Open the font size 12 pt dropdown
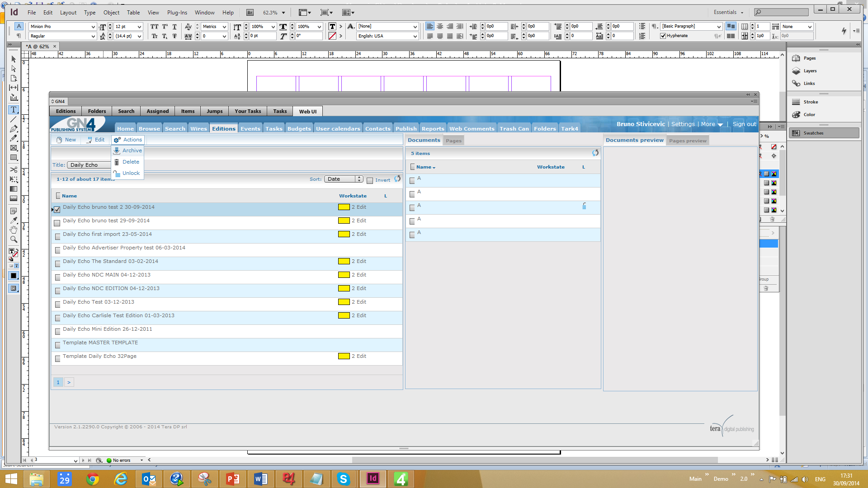This screenshot has width=868, height=488. click(139, 27)
